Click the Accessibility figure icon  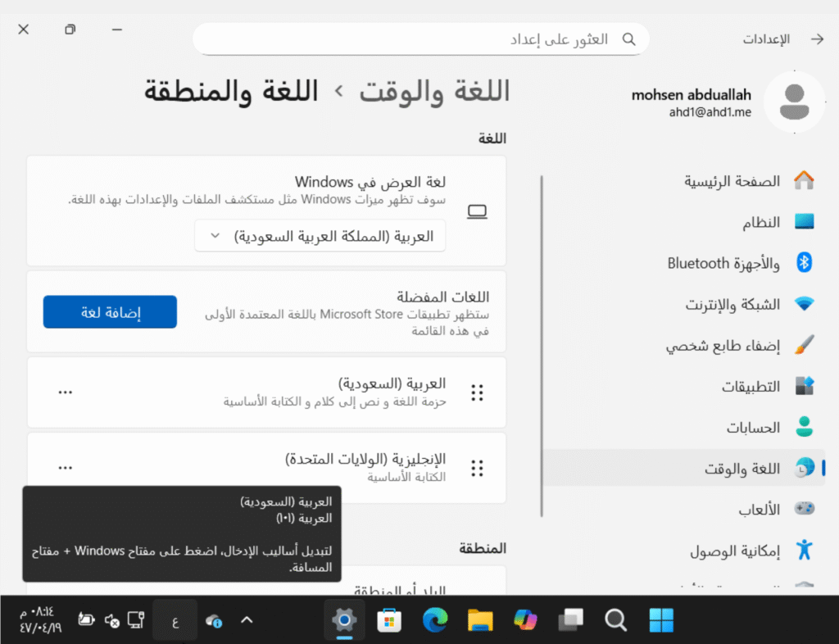(805, 550)
